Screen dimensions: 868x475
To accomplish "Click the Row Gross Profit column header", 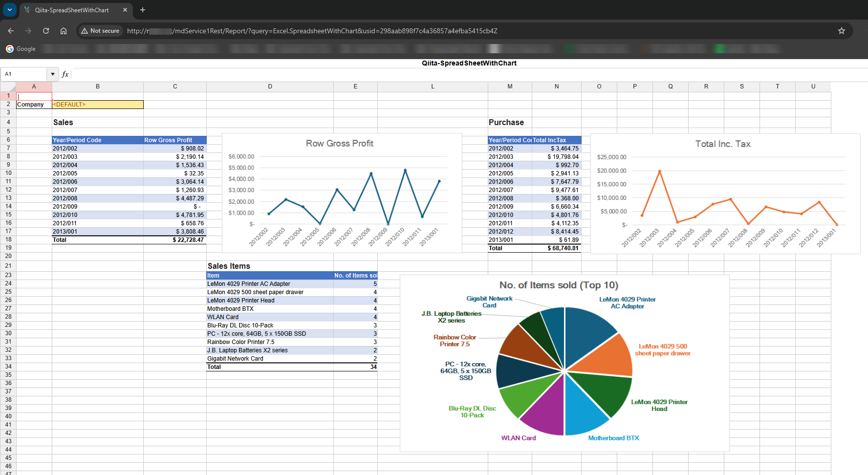I will tap(175, 140).
